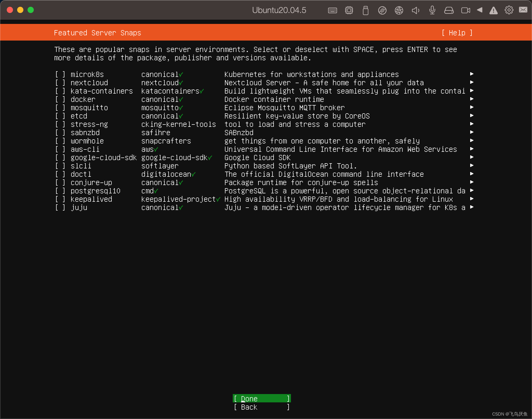Image resolution: width=532 pixels, height=419 pixels.
Task: Open the CD/DVD disc icon in the toolbar
Action: point(382,10)
